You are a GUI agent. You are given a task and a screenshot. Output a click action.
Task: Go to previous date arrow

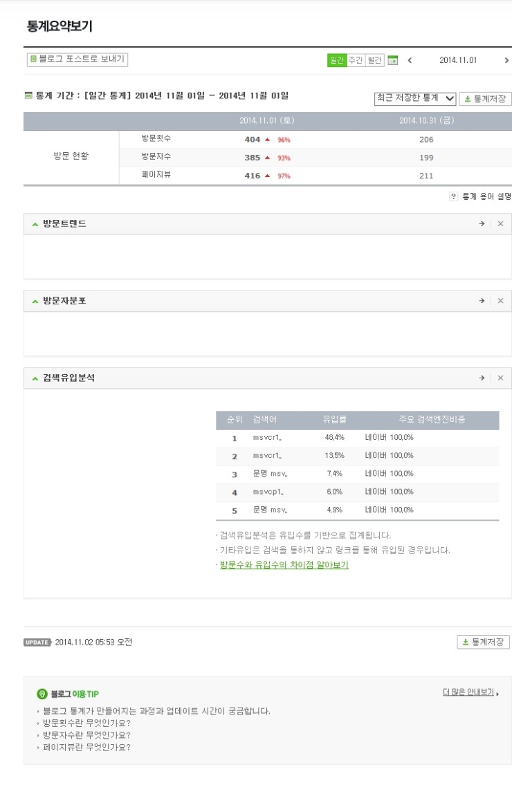410,60
